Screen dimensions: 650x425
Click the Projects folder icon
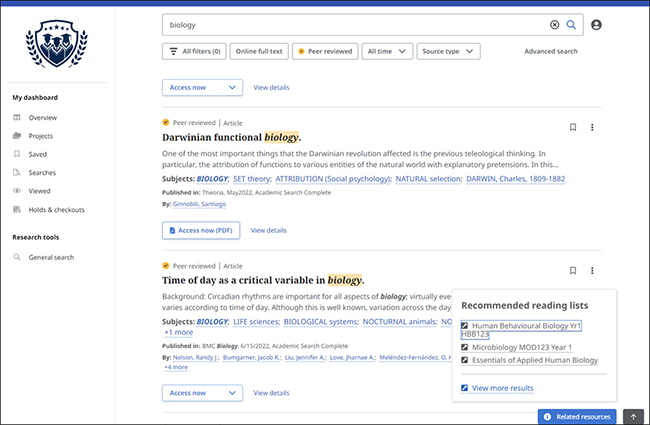pos(17,136)
